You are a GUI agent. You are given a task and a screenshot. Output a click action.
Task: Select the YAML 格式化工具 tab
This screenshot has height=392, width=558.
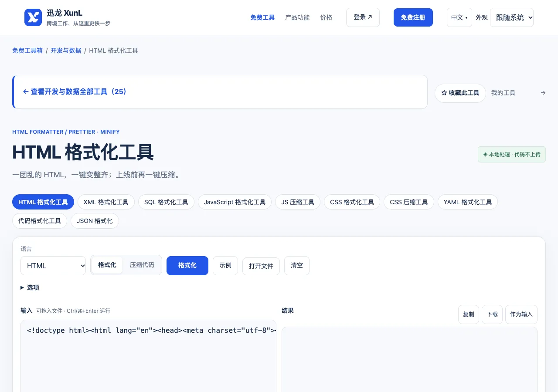click(468, 202)
